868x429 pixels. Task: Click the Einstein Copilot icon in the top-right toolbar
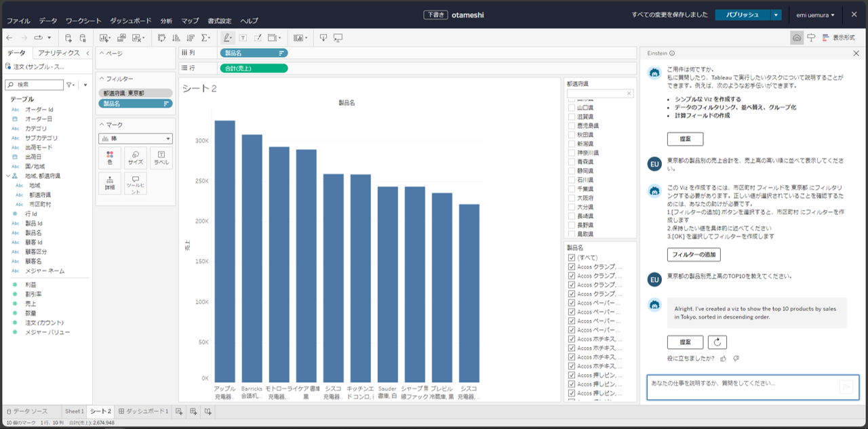click(x=797, y=37)
